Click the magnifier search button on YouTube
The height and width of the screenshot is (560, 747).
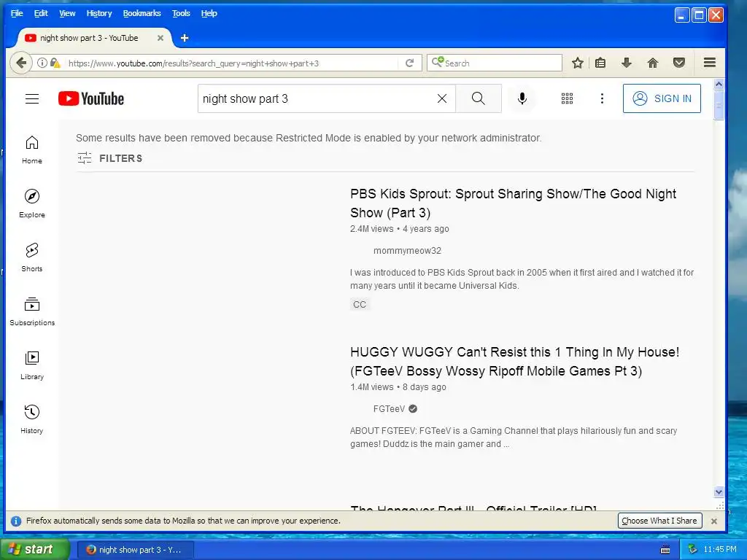tap(479, 98)
